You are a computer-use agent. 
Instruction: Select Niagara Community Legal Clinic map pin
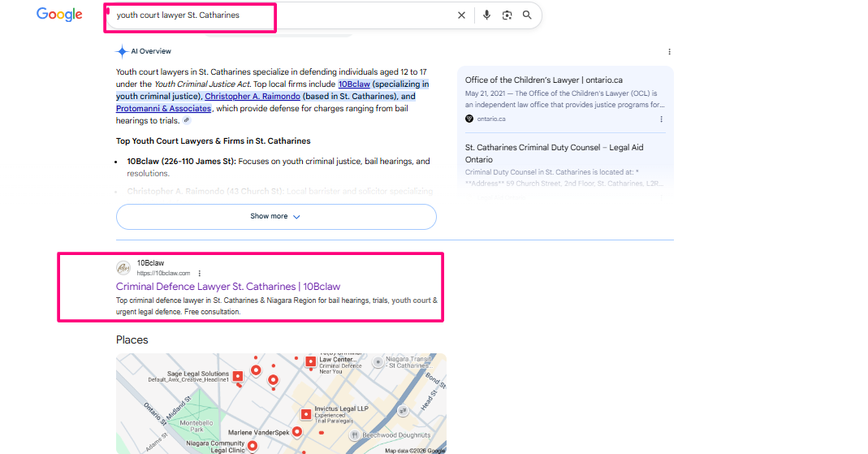pyautogui.click(x=253, y=445)
